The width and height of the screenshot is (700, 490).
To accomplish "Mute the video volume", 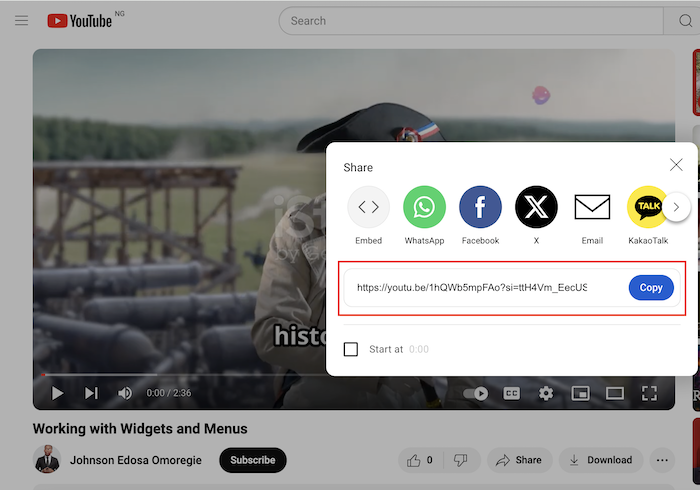I will pyautogui.click(x=125, y=393).
